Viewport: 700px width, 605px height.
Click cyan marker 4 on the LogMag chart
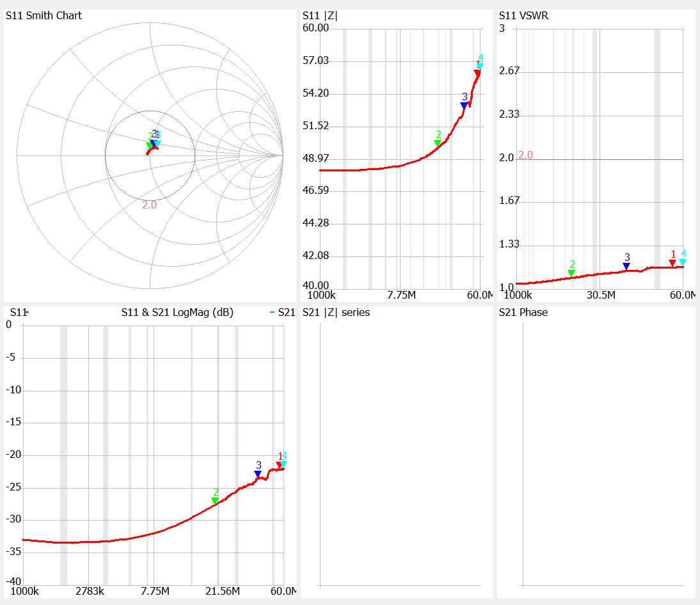coord(283,464)
